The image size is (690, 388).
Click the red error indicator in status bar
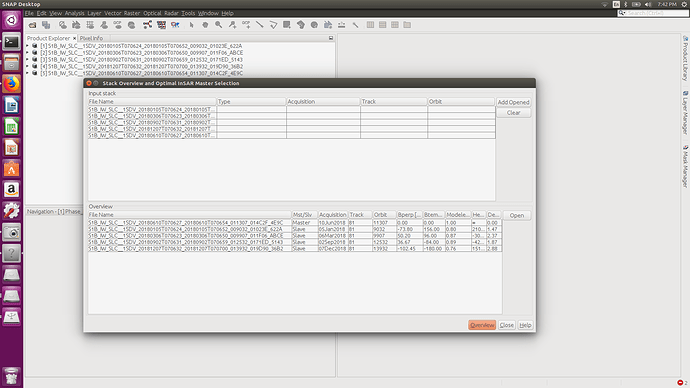(680, 383)
